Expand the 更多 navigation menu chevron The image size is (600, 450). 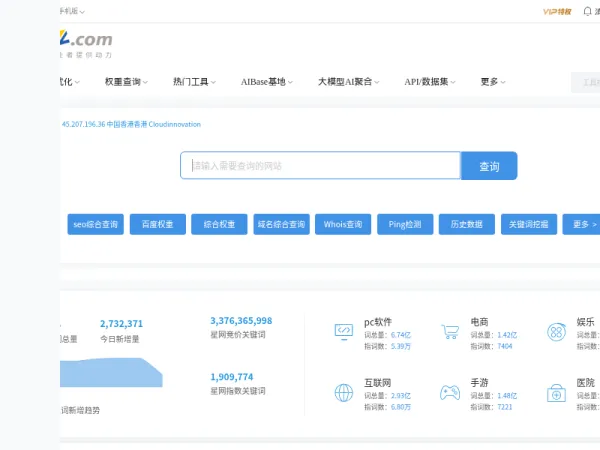click(x=503, y=82)
